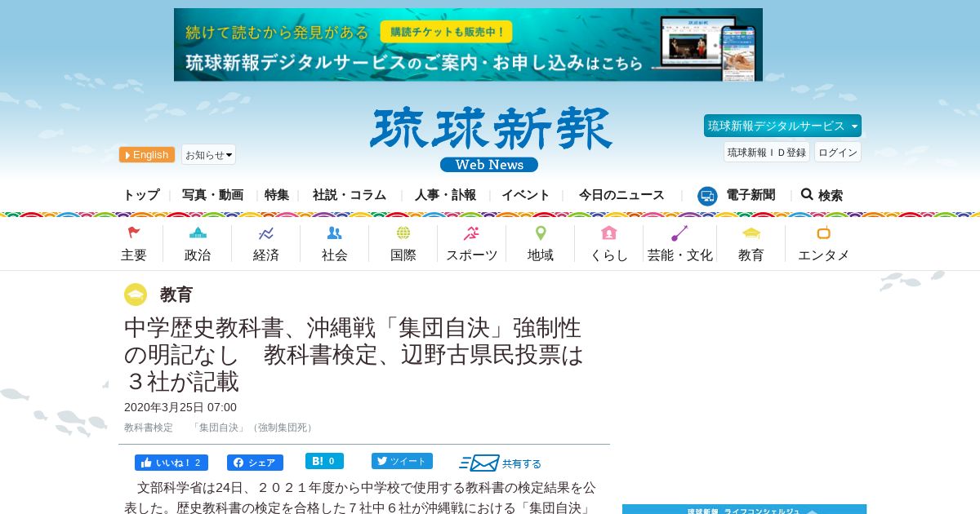The image size is (980, 514).
Task: Click the ライフコンシェルジュ sidebar banner
Action: point(744,509)
